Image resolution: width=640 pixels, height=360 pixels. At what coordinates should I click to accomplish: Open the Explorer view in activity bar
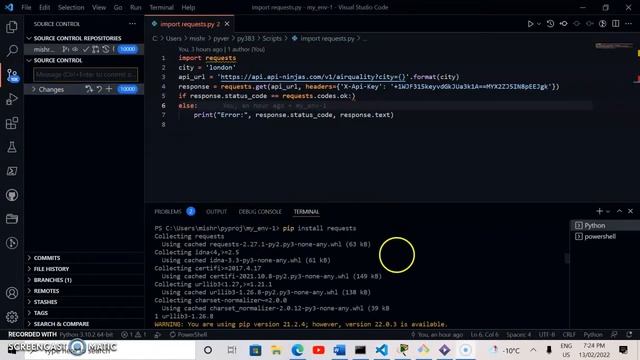tap(12, 27)
